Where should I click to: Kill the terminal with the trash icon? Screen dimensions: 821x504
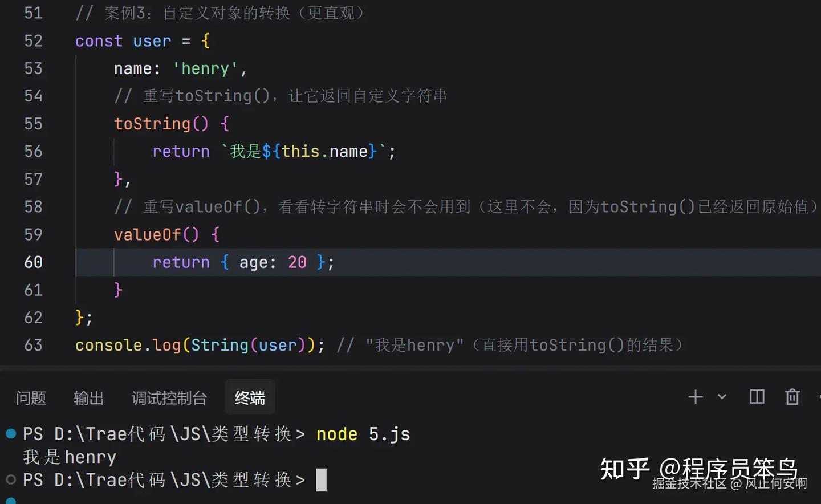[792, 397]
